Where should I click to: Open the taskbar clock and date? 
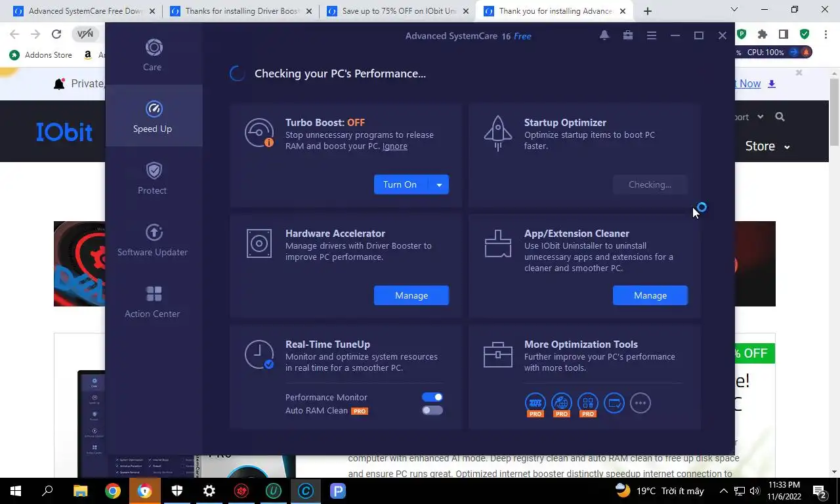(783, 491)
